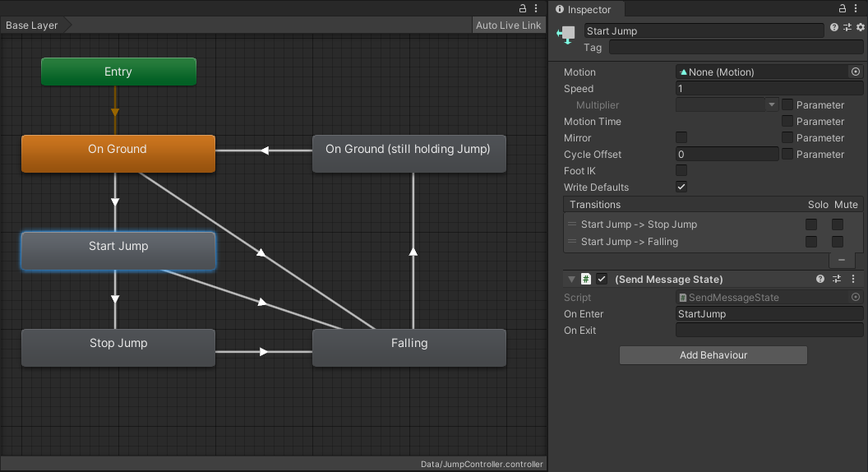This screenshot has width=868, height=472.
Task: Toggle Solo for Start Jump -> Falling
Action: 811,242
